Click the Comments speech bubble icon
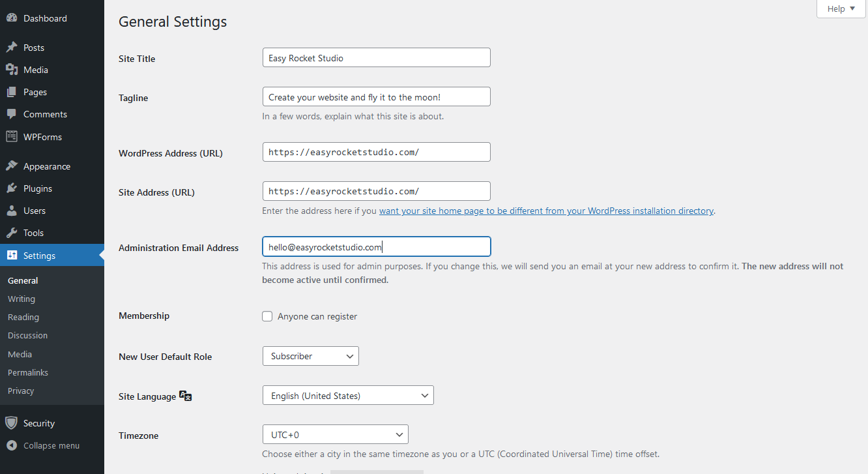The height and width of the screenshot is (474, 868). click(12, 114)
